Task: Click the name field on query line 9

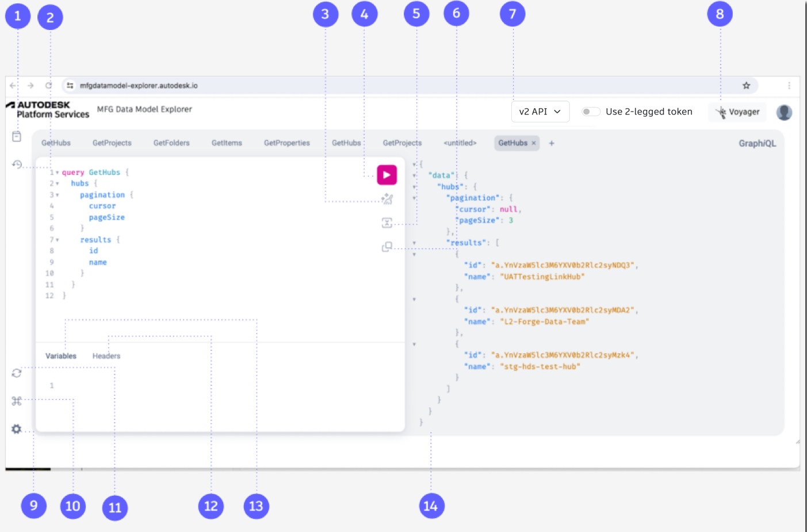Action: pyautogui.click(x=98, y=262)
